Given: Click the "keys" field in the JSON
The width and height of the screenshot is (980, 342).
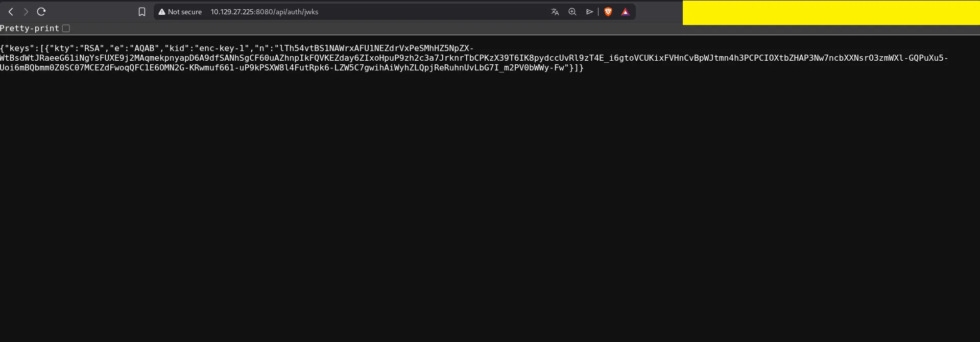Looking at the screenshot, I should (18, 48).
